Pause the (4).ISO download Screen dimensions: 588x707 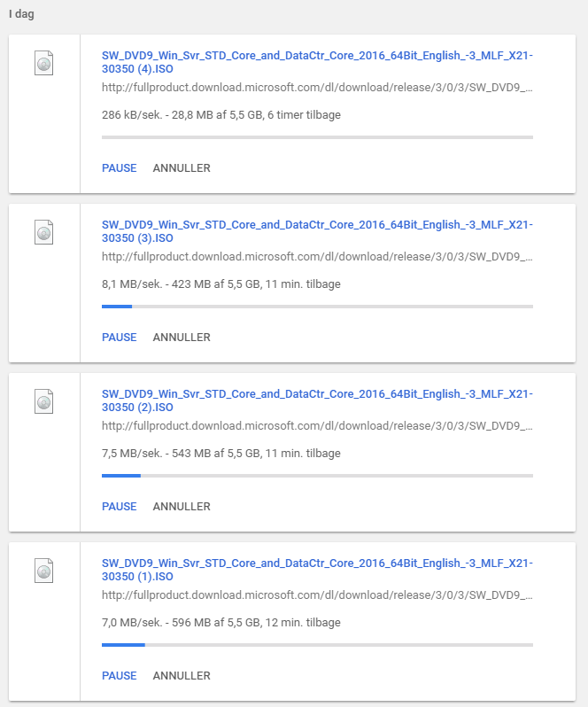pyautogui.click(x=119, y=167)
